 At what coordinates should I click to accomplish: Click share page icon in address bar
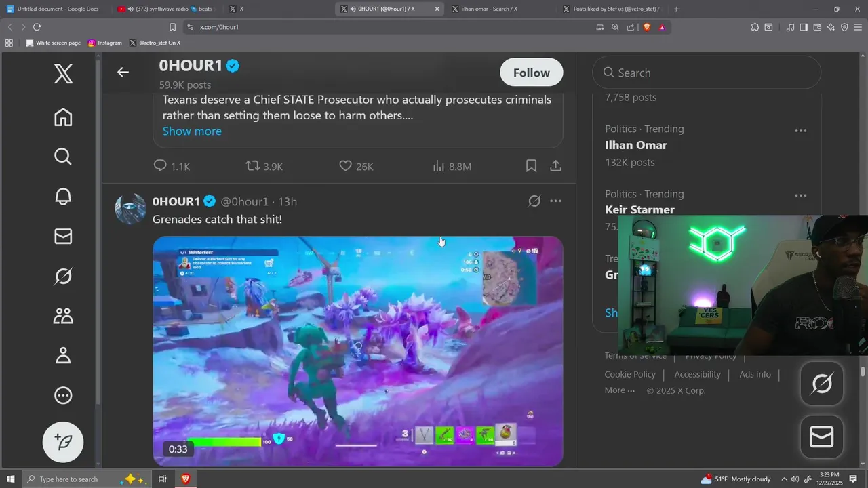631,27
